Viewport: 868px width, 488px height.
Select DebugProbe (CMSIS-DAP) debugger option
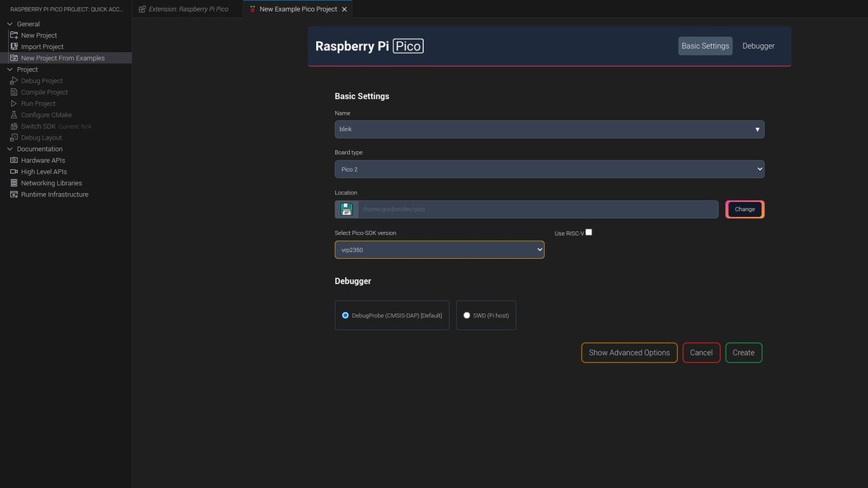(x=392, y=315)
